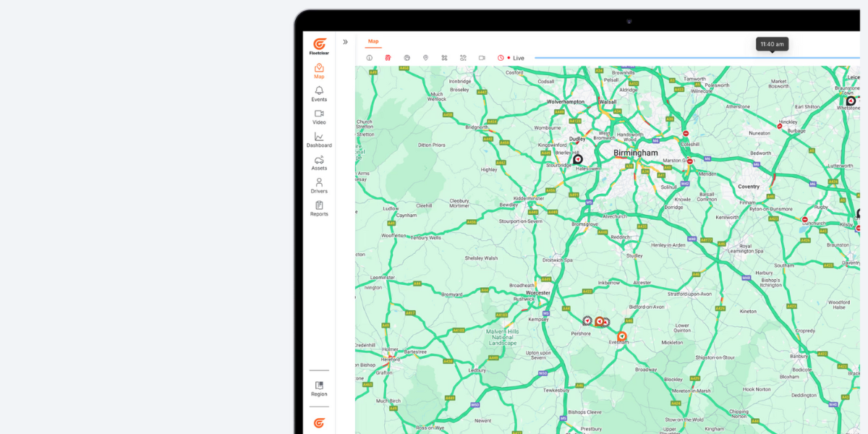
Task: Click the Redditch label on map
Action: coord(621,237)
